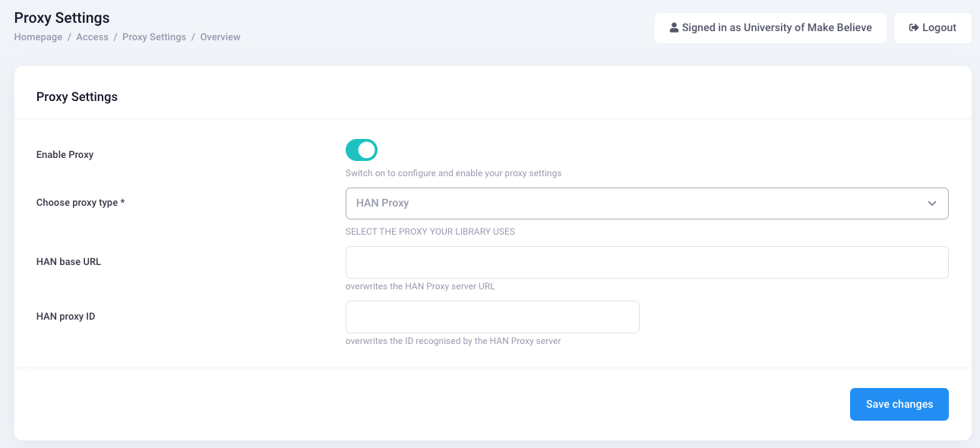Focus the HAN base URL input field
The image size is (980, 448).
(x=647, y=262)
